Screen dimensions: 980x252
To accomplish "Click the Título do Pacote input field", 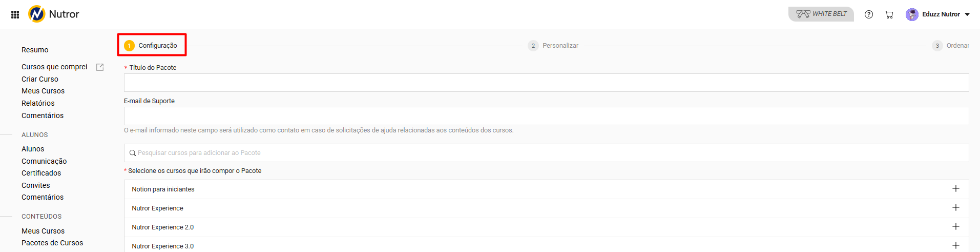I will click(546, 83).
